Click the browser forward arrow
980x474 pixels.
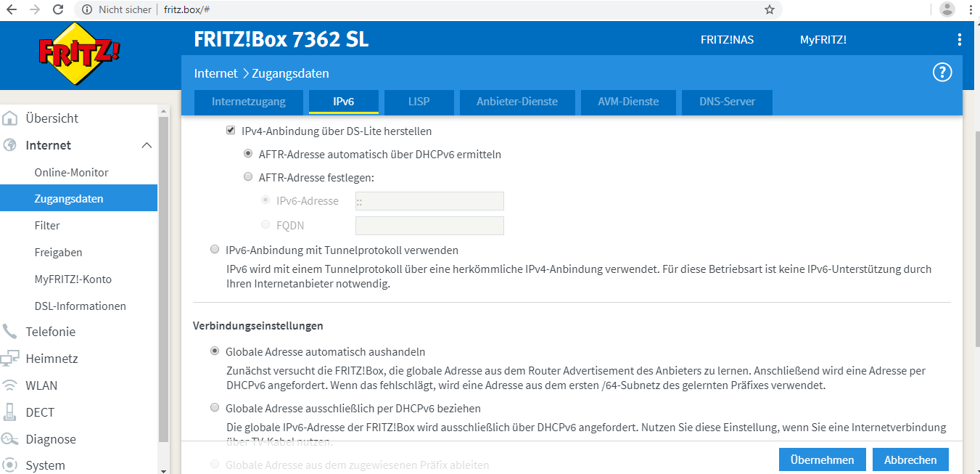(x=34, y=9)
